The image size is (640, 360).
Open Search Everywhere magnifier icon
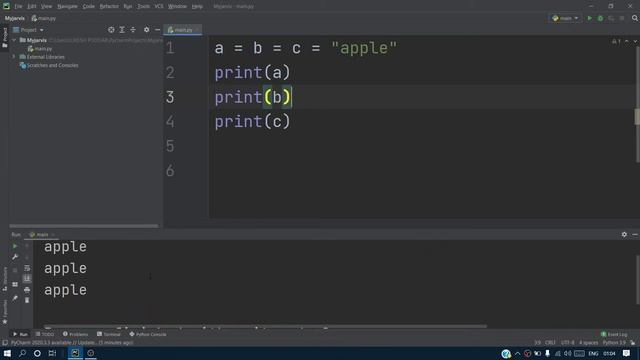click(635, 18)
